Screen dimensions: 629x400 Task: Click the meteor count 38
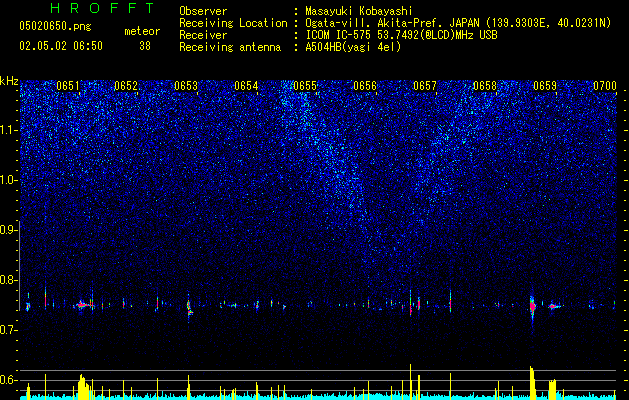[145, 46]
